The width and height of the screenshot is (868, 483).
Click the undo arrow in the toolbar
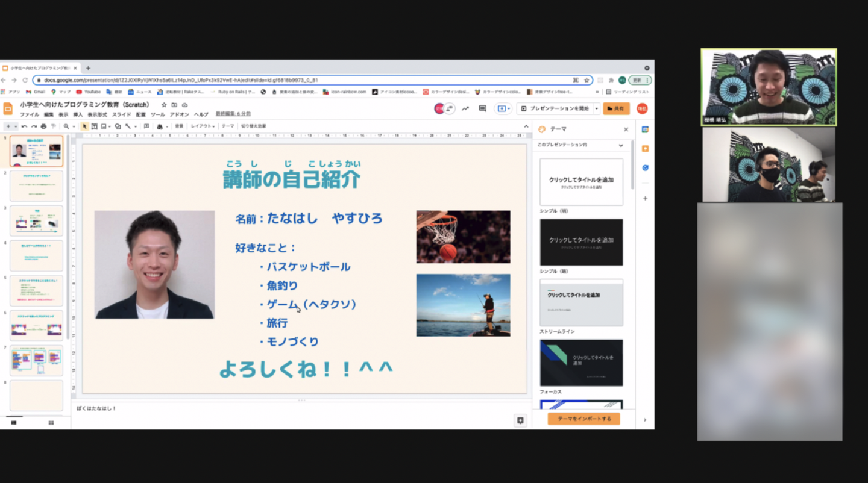pos(24,126)
